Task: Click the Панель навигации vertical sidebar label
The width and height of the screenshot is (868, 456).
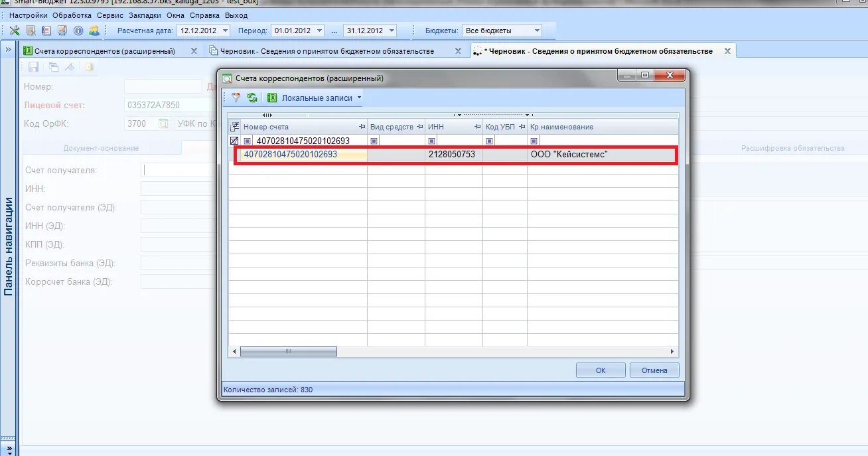Action: 9,246
